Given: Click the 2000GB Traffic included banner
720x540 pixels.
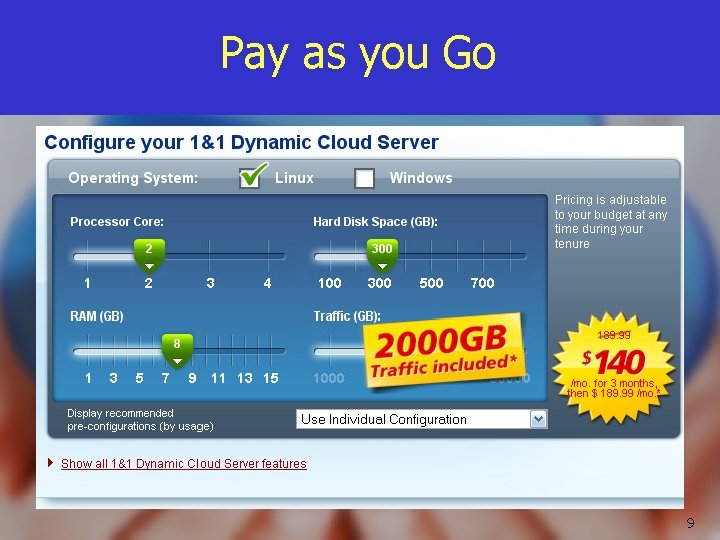Looking at the screenshot, I should [444, 351].
